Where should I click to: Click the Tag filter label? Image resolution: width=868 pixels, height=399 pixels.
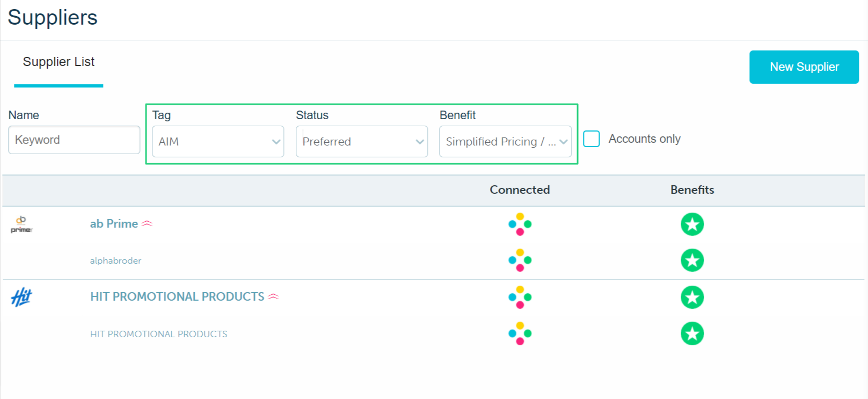point(162,115)
